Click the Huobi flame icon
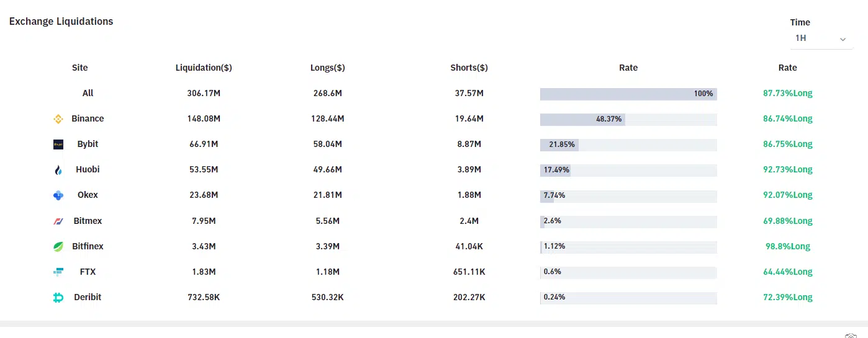The height and width of the screenshot is (338, 868). point(58,170)
